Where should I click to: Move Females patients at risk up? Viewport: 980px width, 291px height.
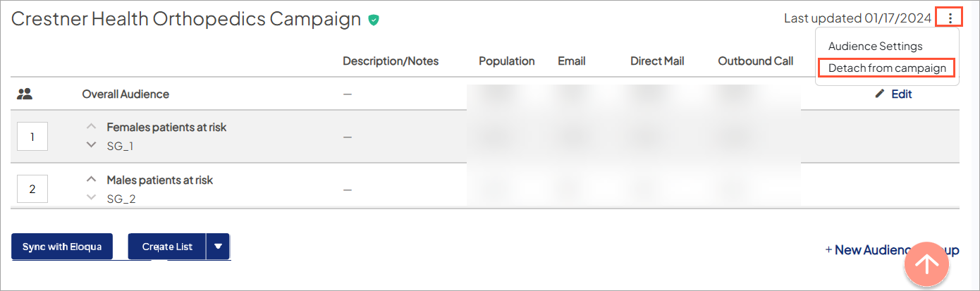[x=90, y=127]
